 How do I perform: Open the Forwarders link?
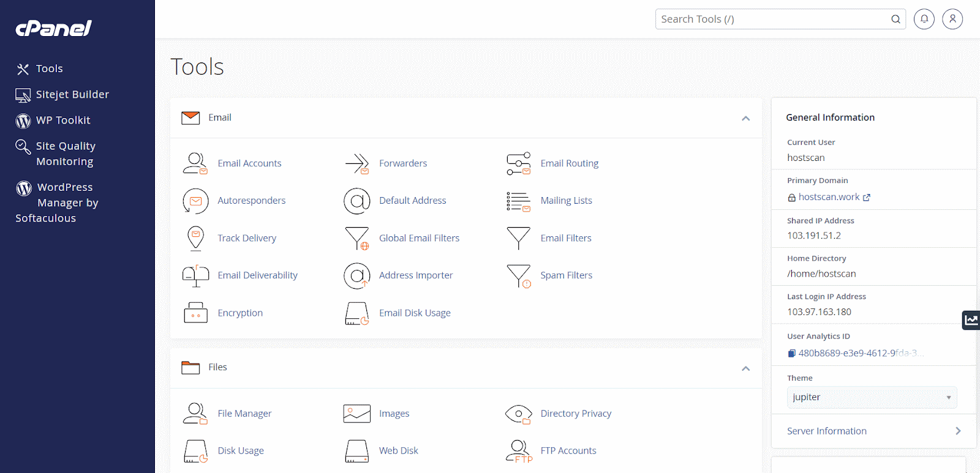click(403, 163)
